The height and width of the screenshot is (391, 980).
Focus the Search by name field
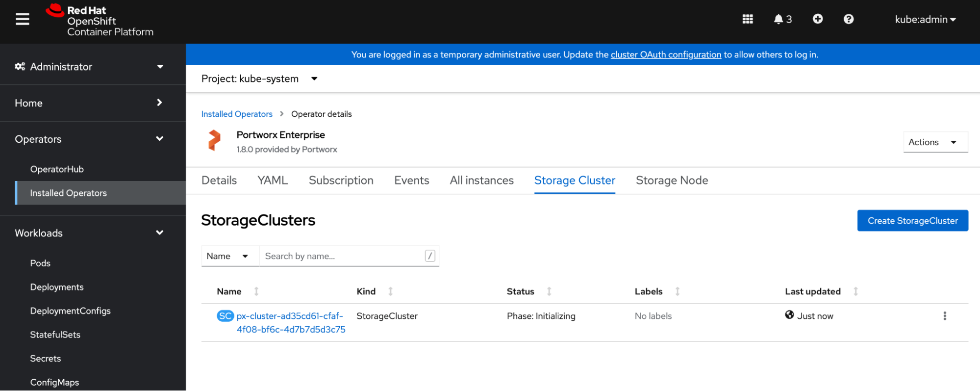342,256
